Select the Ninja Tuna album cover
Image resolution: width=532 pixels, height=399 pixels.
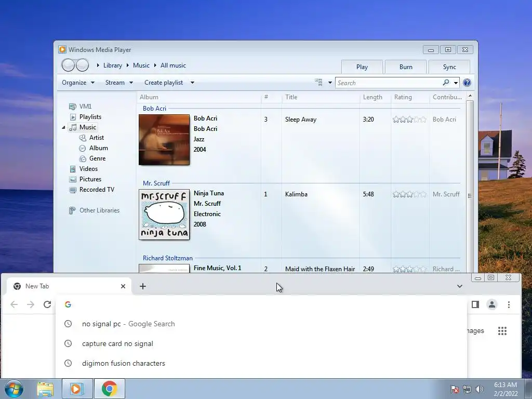pos(164,215)
